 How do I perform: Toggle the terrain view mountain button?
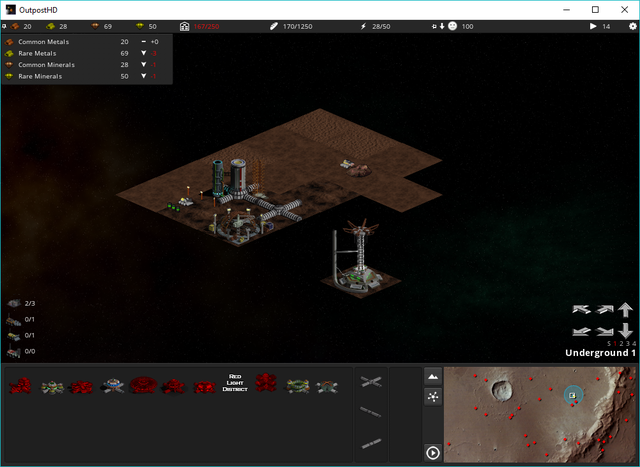point(433,376)
